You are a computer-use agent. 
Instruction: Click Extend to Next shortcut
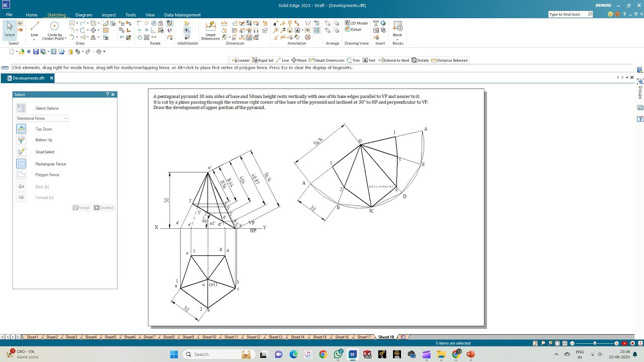pyautogui.click(x=394, y=60)
